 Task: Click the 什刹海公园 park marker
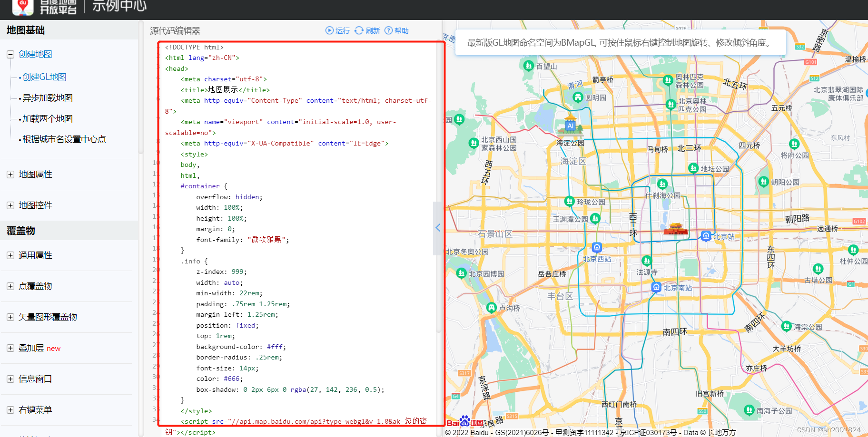point(662,184)
